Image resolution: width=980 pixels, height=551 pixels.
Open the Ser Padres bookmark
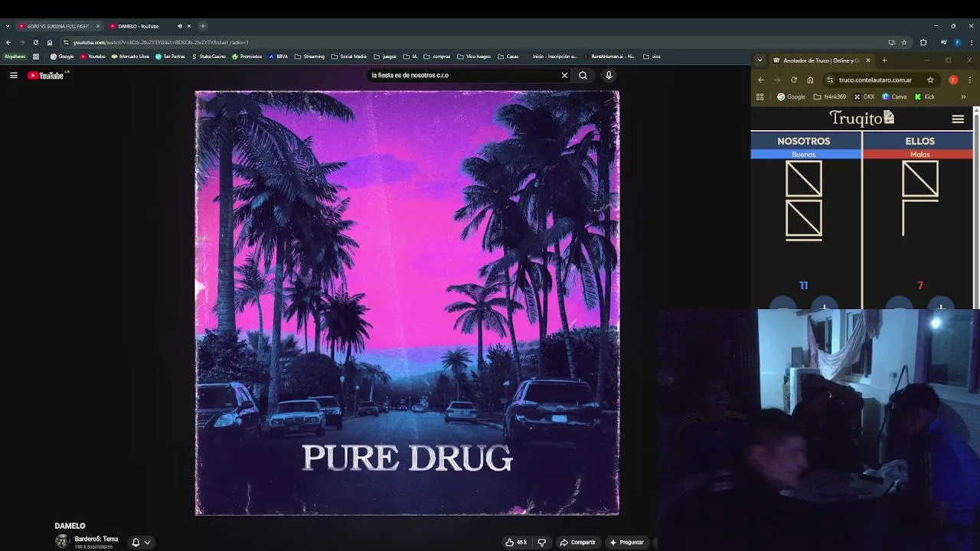[x=170, y=56]
